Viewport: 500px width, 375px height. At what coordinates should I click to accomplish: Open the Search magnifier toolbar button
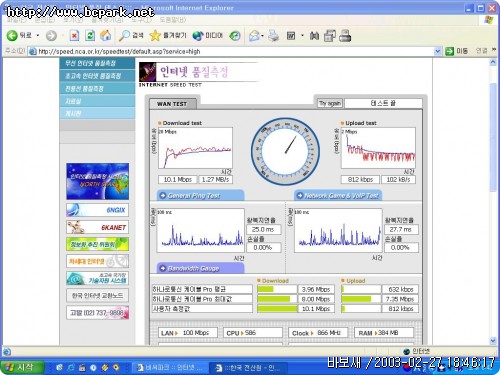[x=131, y=35]
